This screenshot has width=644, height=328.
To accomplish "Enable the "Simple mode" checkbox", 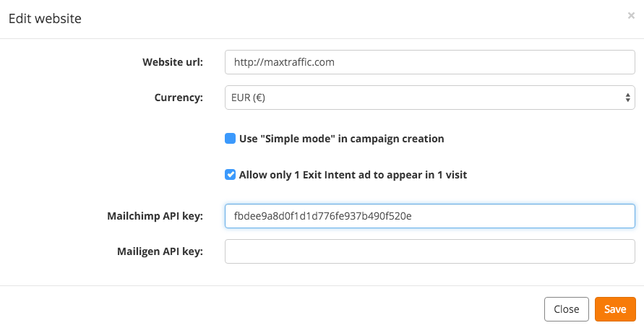I will pos(230,138).
